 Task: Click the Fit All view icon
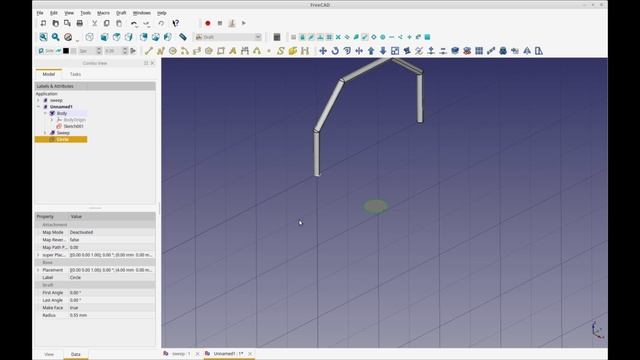(43, 37)
